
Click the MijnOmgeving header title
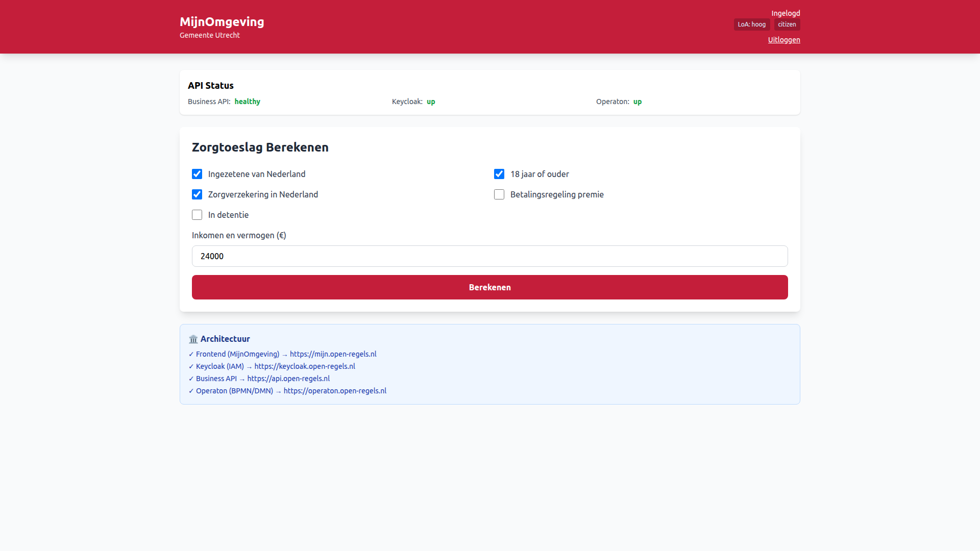click(222, 22)
